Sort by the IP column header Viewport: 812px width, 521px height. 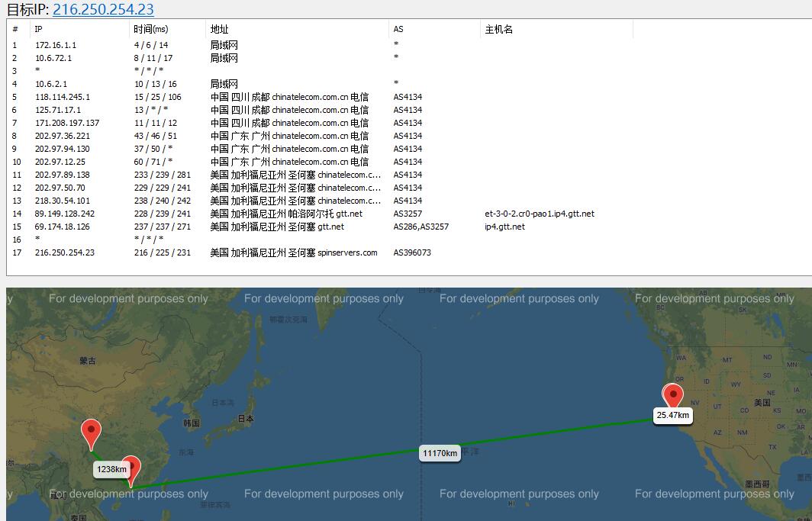click(x=38, y=29)
